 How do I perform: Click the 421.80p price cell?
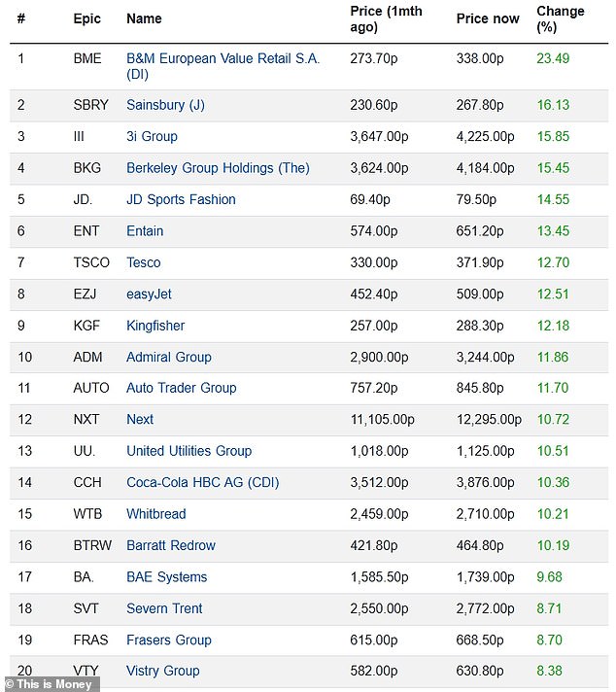[374, 545]
